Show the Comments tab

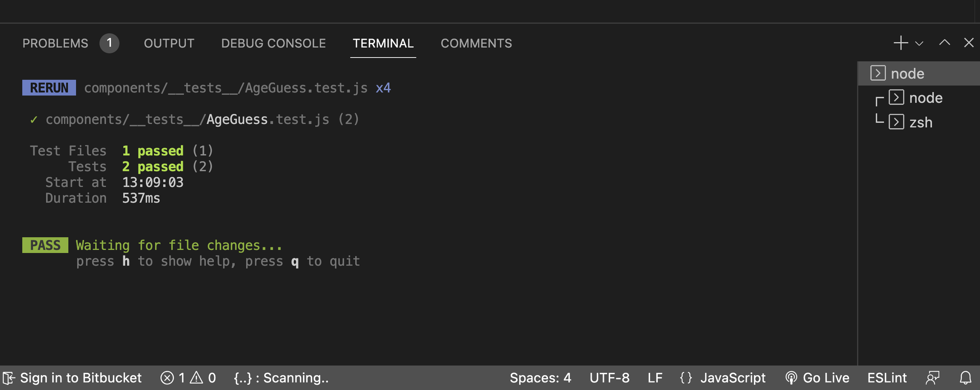coord(476,43)
